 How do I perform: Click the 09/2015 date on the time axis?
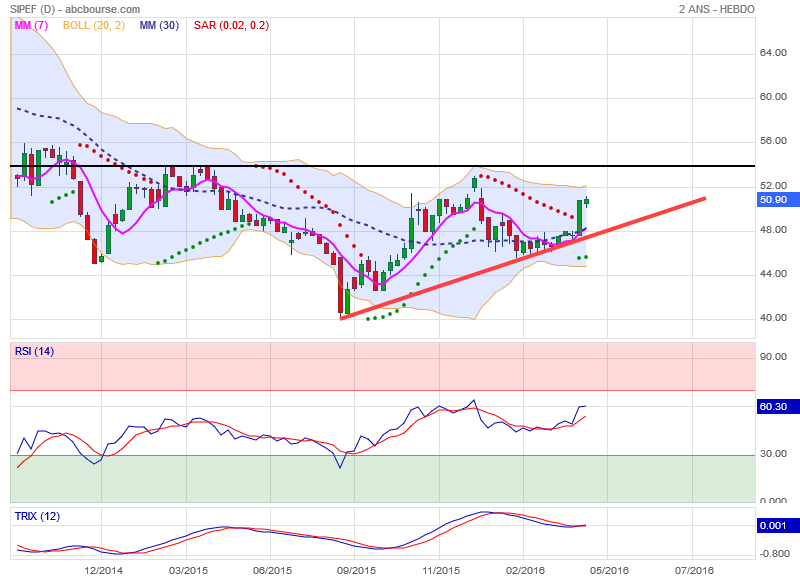[x=357, y=570]
